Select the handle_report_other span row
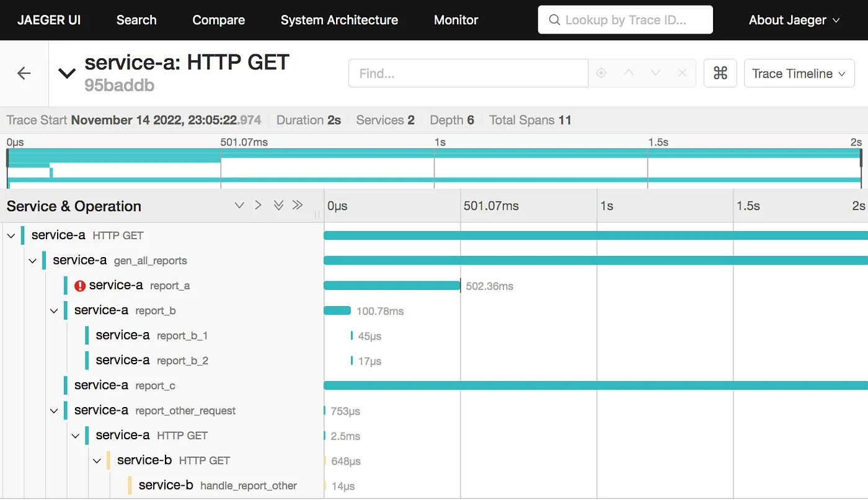Viewport: 868px width, 500px height. [x=162, y=486]
